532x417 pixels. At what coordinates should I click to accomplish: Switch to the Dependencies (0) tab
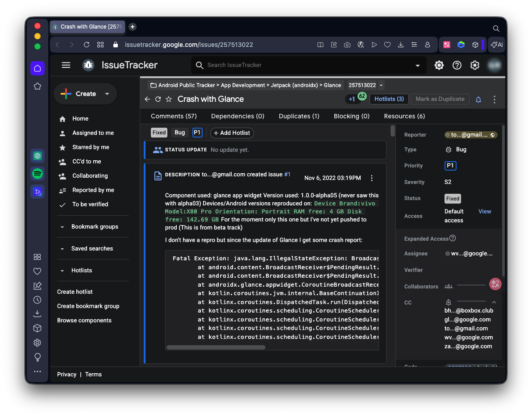[237, 116]
